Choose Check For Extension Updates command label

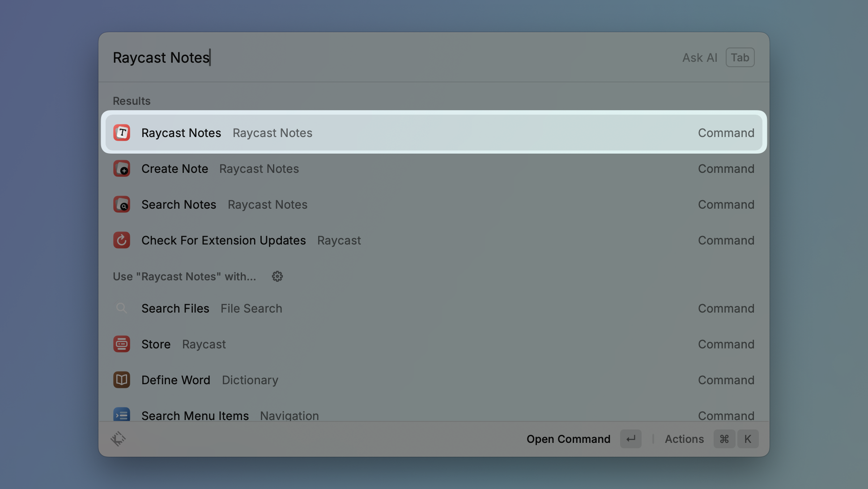224,240
